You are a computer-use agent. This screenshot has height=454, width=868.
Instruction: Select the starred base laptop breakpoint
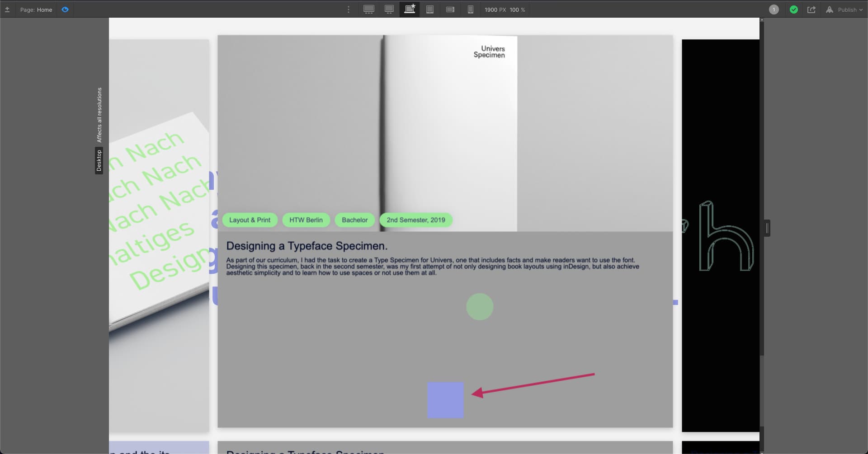pyautogui.click(x=410, y=9)
